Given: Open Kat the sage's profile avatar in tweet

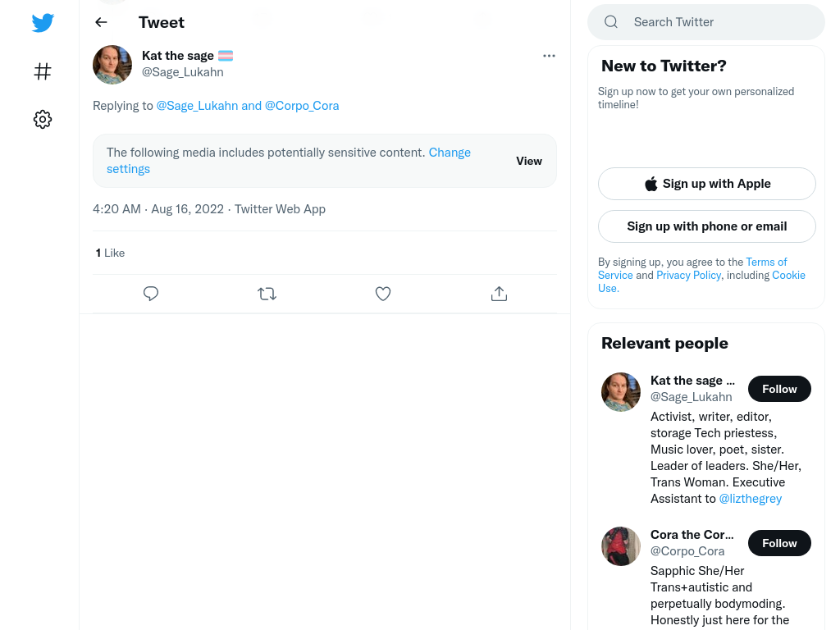Looking at the screenshot, I should 112,65.
